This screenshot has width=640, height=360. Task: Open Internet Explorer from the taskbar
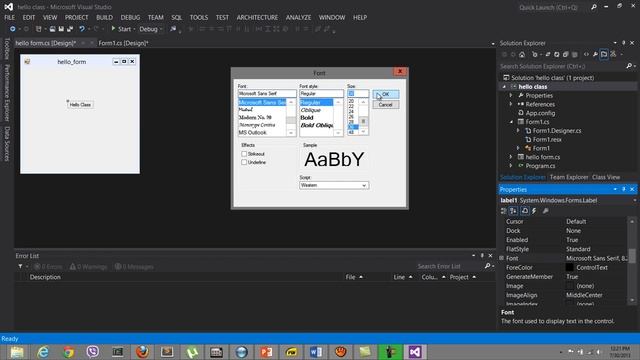click(x=43, y=352)
